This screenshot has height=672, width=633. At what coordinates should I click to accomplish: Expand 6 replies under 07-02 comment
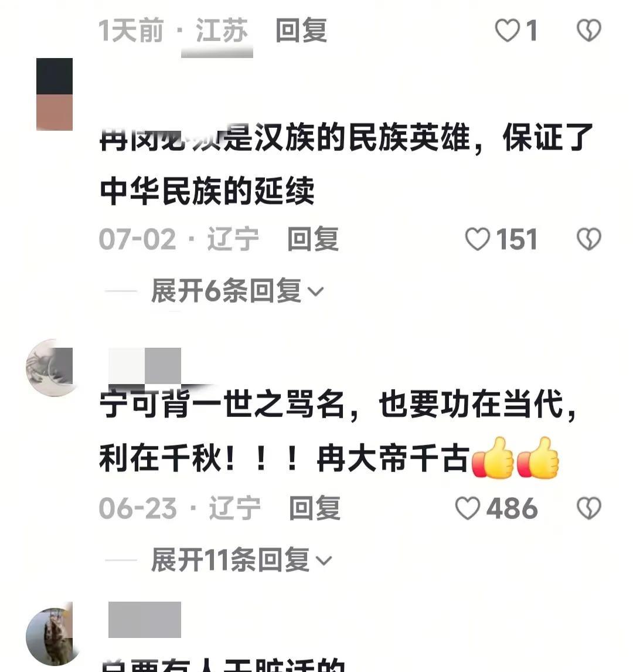pyautogui.click(x=237, y=291)
